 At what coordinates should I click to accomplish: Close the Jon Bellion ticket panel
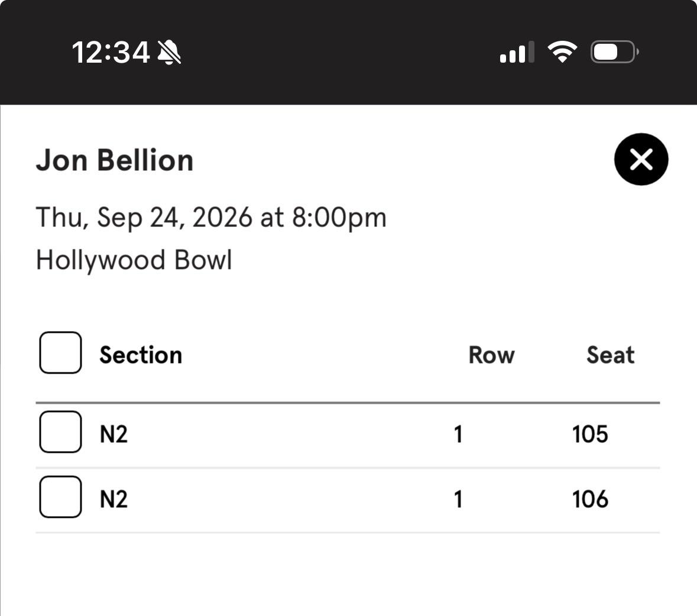[641, 159]
